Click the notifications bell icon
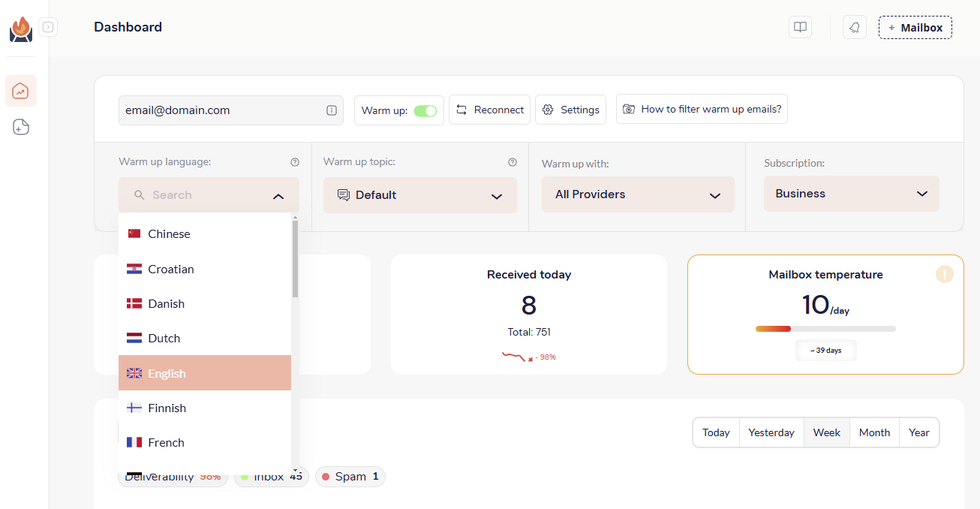This screenshot has width=980, height=509. (854, 28)
